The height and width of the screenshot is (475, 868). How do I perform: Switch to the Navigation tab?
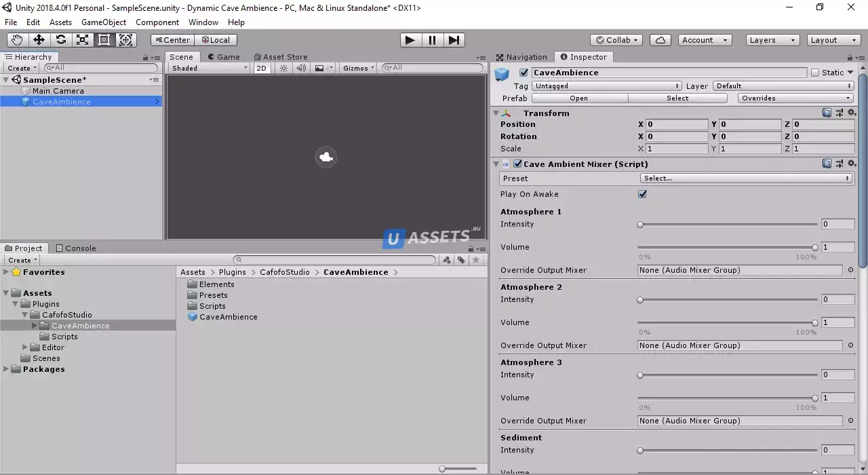pyautogui.click(x=521, y=57)
